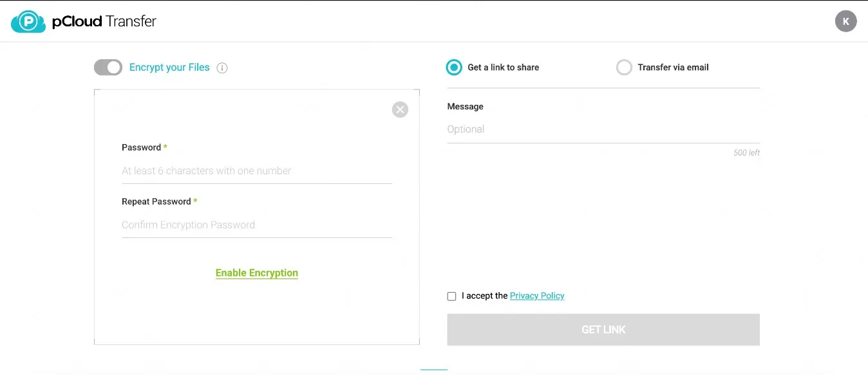
Task: Click the Transfer via email label text
Action: (x=673, y=68)
